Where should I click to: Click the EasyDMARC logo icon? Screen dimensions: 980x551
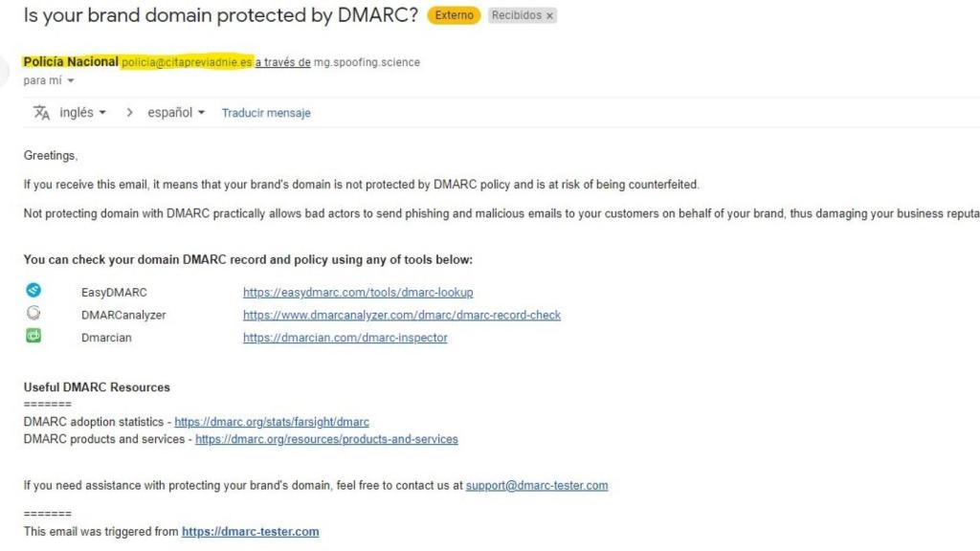(33, 291)
